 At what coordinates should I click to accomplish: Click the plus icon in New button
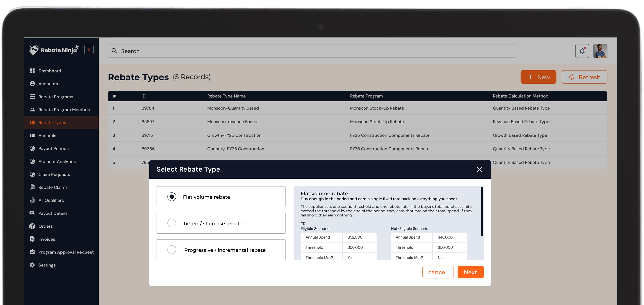point(530,77)
